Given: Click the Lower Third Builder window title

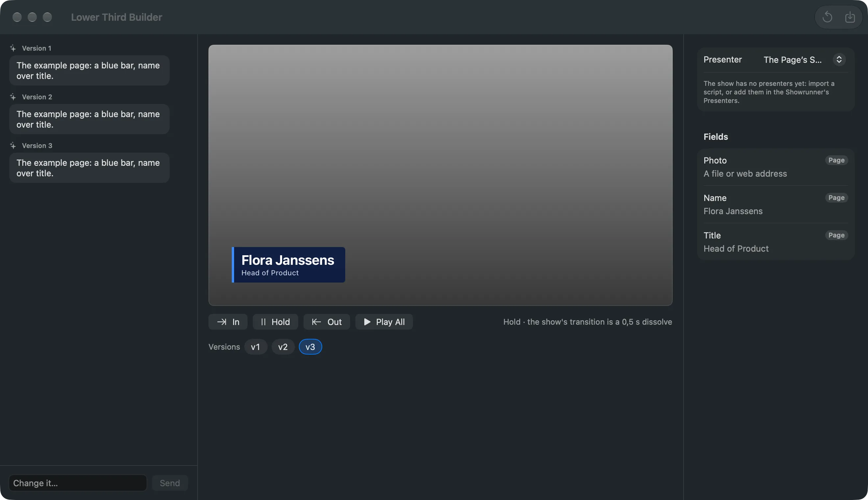Looking at the screenshot, I should (117, 17).
